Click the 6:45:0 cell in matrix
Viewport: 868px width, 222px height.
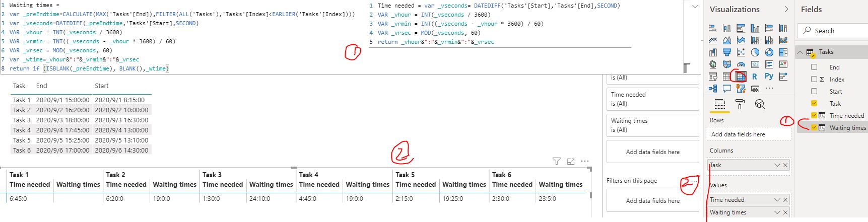[x=18, y=198]
